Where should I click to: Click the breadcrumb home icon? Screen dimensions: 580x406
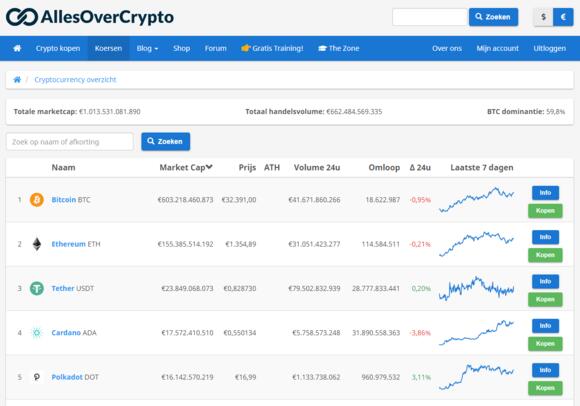pos(17,79)
